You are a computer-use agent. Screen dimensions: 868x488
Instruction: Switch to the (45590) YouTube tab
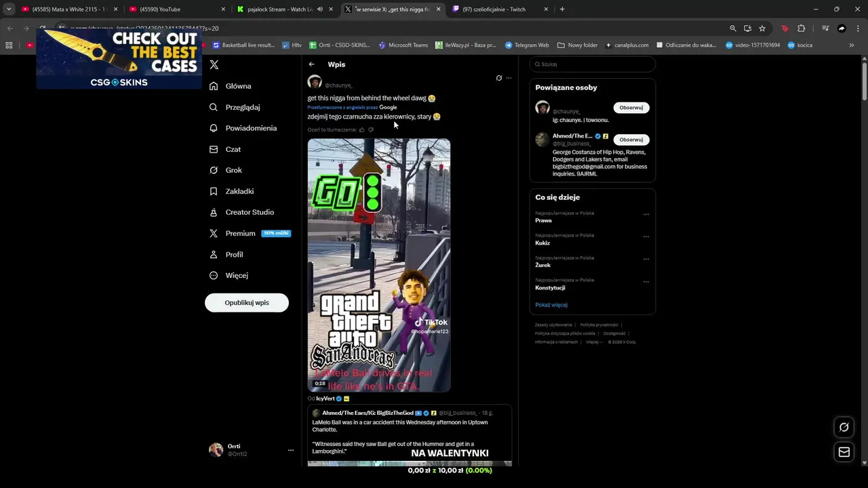178,9
